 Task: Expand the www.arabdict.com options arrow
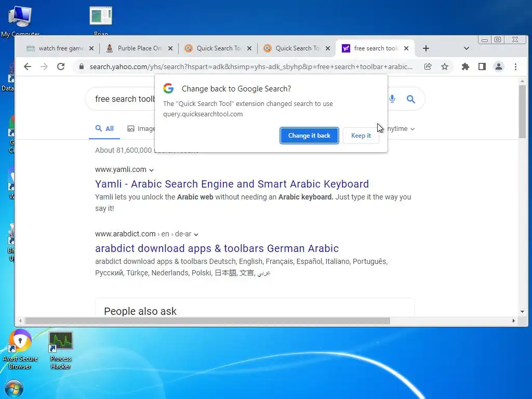tap(196, 234)
